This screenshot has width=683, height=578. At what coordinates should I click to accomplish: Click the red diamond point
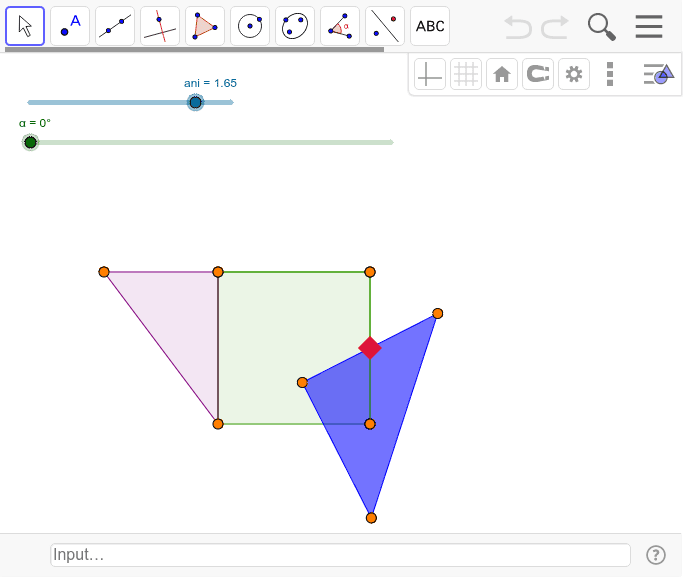[x=370, y=348]
